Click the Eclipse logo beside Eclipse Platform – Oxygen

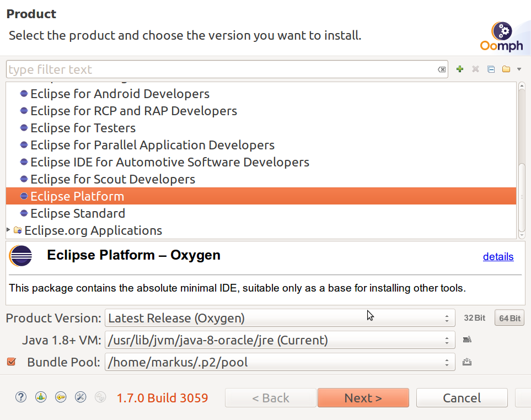[20, 256]
